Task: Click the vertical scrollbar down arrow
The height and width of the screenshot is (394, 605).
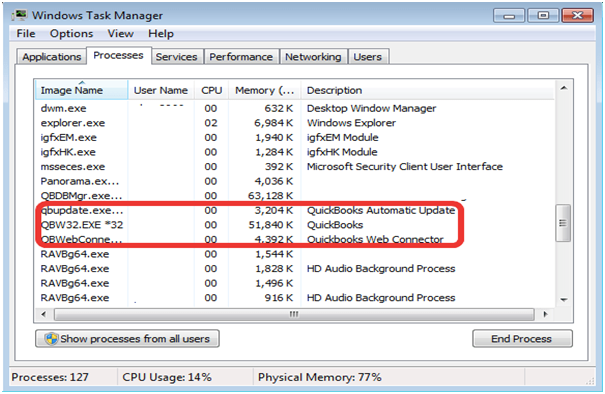Action: point(564,299)
